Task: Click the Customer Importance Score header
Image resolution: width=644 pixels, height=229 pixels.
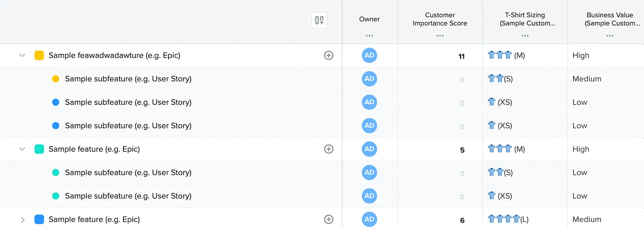Action: point(440,19)
